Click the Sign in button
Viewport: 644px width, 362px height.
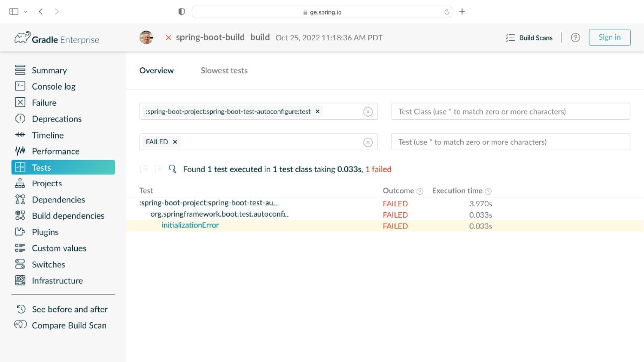[610, 37]
